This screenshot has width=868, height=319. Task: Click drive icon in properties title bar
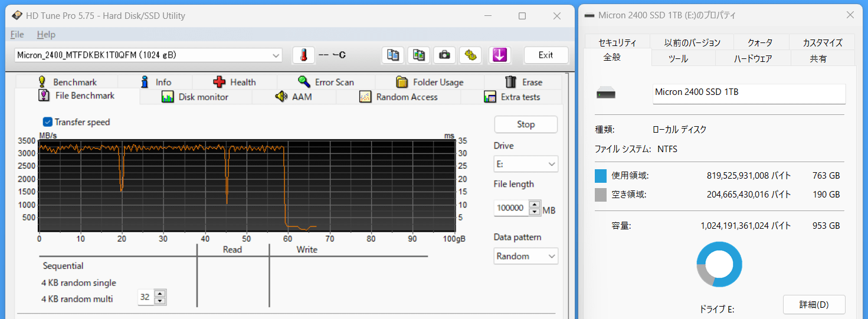click(590, 15)
